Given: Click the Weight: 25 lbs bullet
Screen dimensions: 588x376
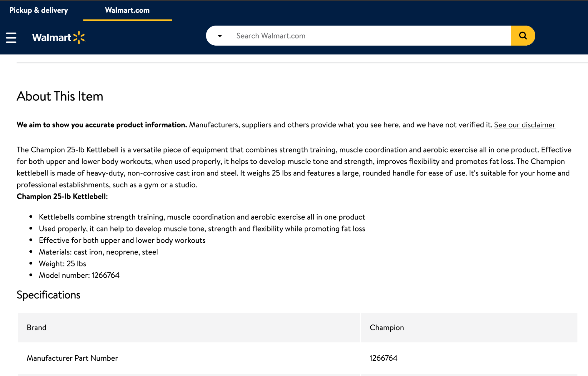Looking at the screenshot, I should [62, 264].
